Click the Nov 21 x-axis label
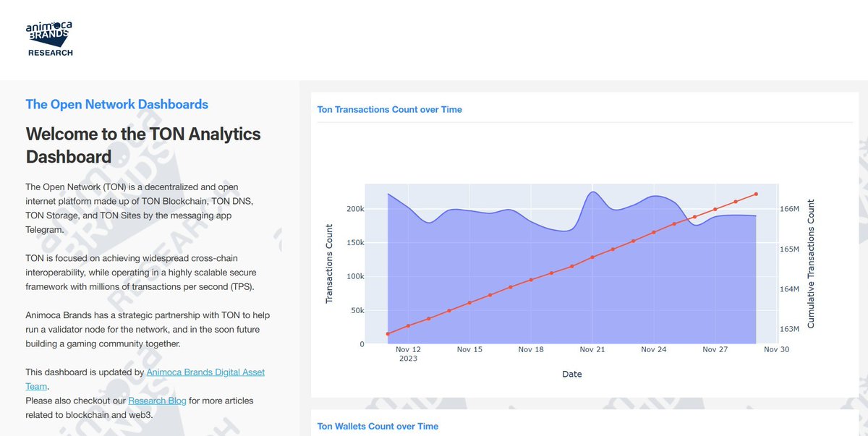 592,349
